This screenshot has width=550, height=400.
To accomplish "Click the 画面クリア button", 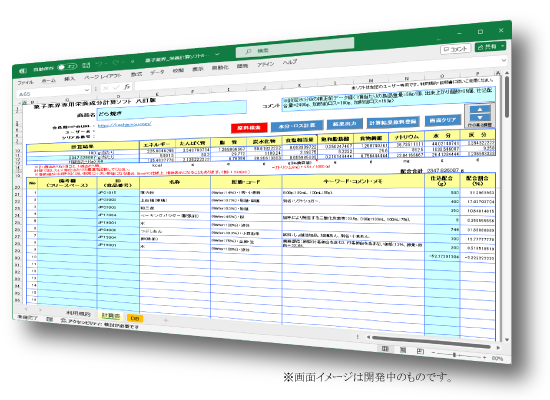I will coord(443,120).
